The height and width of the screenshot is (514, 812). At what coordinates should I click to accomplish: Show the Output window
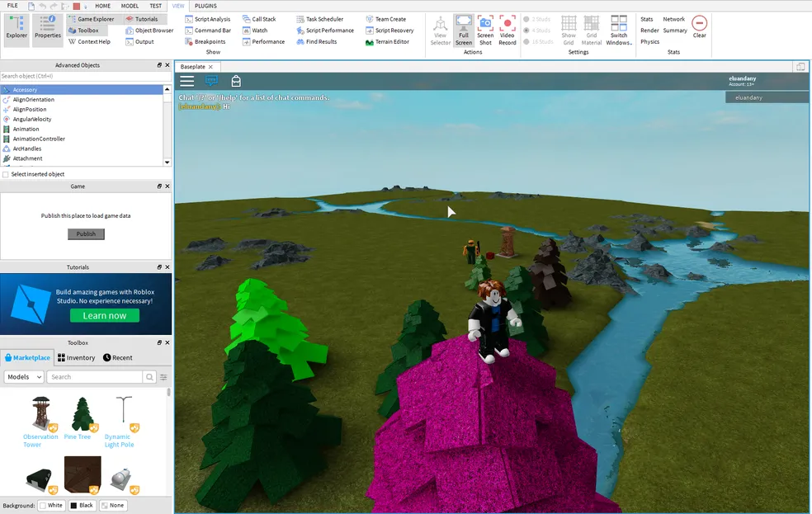[139, 42]
